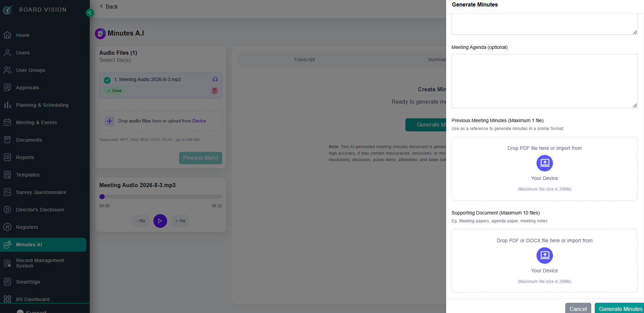This screenshot has height=313, width=644.
Task: Upload previous minutes PDF from Your Device
Action: coord(545,163)
